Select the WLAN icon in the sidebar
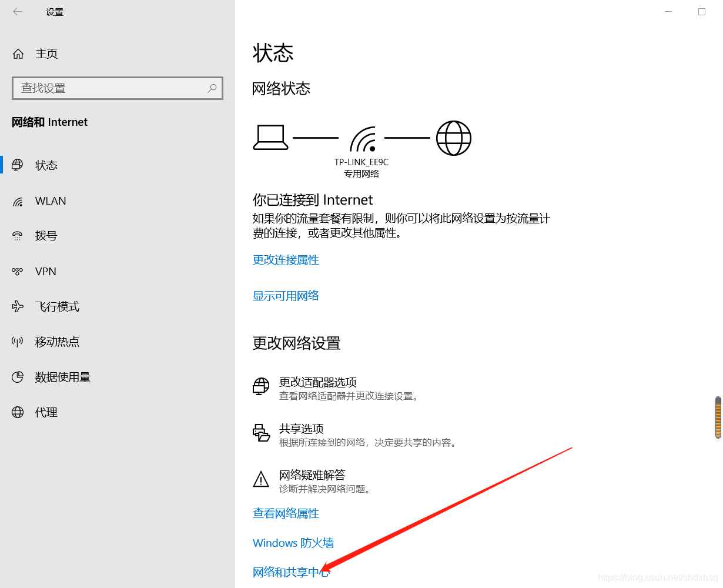Screen dimensions: 723x588 point(18,201)
